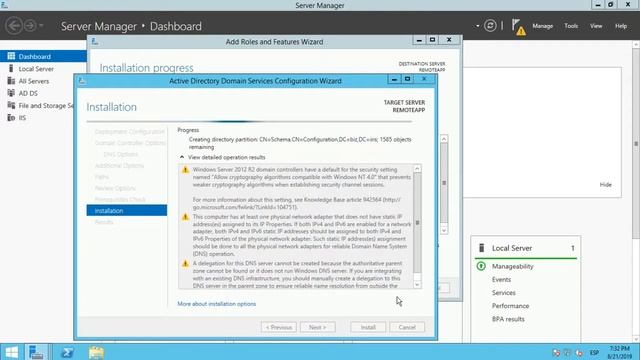Click the green Manageability status icon
The width and height of the screenshot is (640, 360).
point(481,266)
